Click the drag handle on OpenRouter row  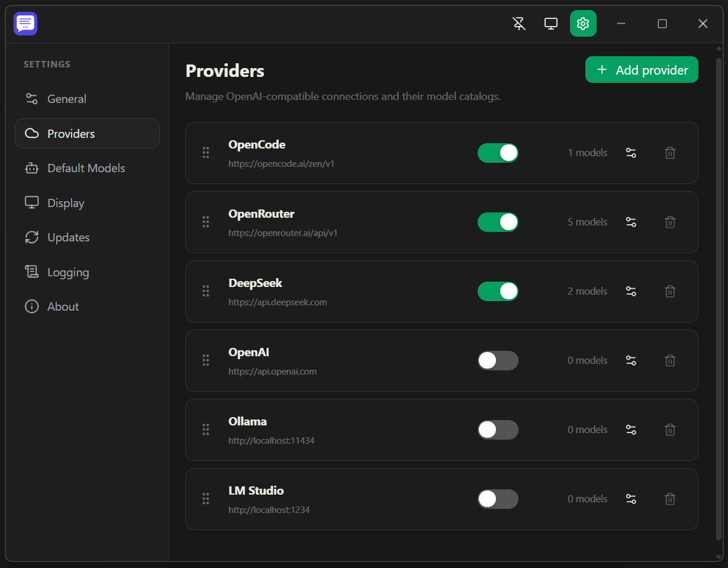tap(206, 222)
